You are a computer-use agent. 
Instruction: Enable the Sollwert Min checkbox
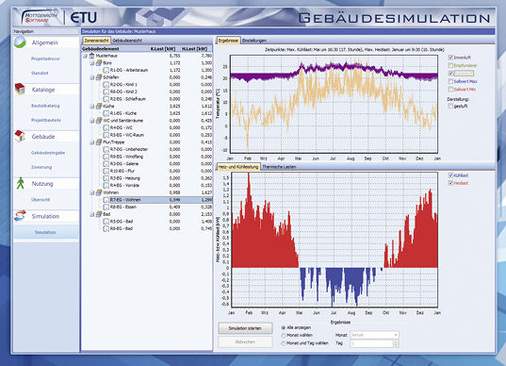click(x=451, y=89)
